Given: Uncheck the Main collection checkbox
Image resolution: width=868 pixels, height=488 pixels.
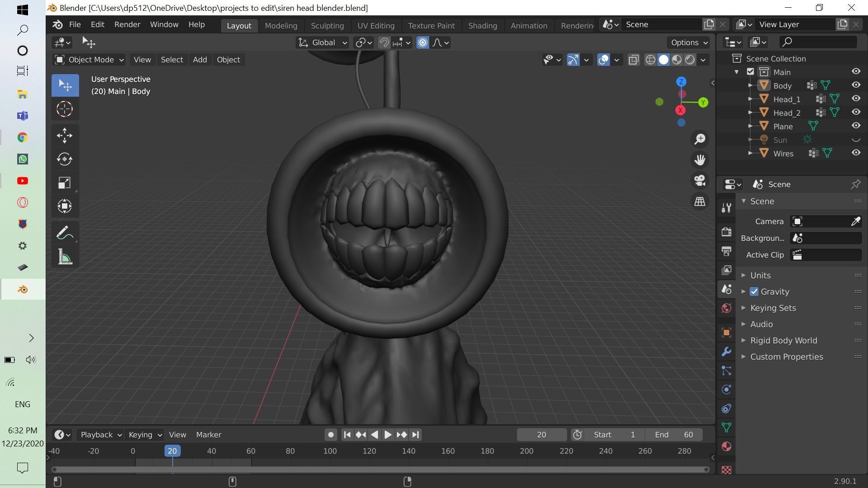Looking at the screenshot, I should coord(750,72).
